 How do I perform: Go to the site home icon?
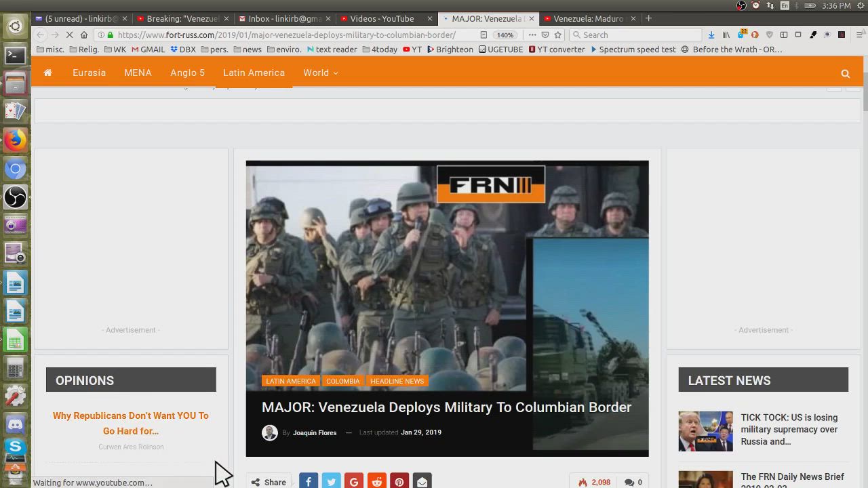coord(48,73)
